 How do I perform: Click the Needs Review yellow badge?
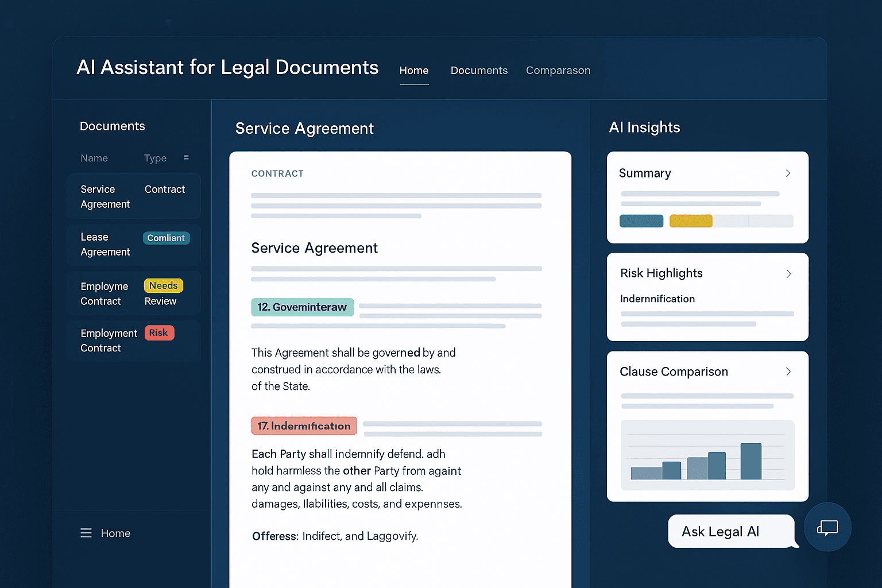tap(164, 285)
